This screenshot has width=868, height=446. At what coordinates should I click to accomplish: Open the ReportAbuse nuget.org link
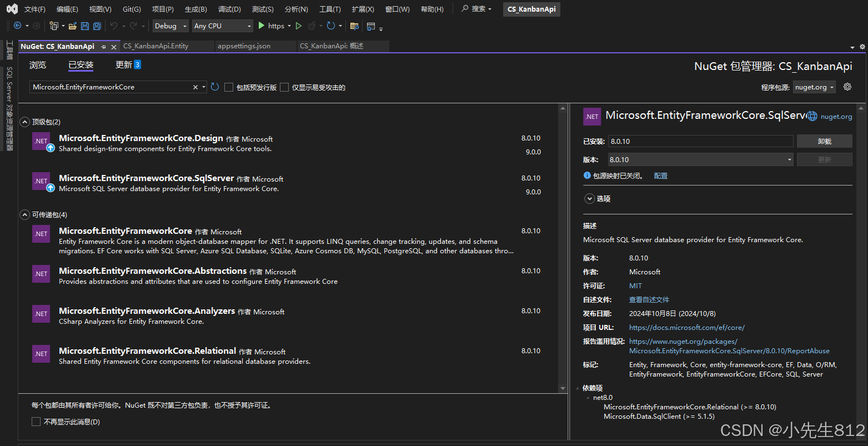pos(729,346)
